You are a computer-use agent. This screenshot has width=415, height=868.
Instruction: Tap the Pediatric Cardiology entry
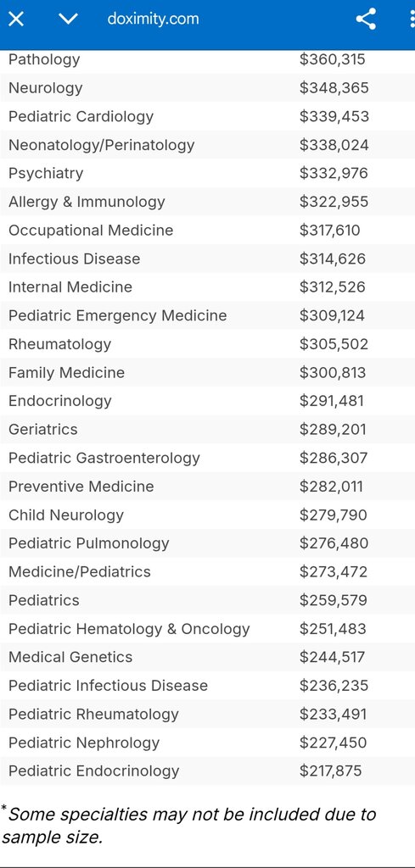tap(81, 116)
